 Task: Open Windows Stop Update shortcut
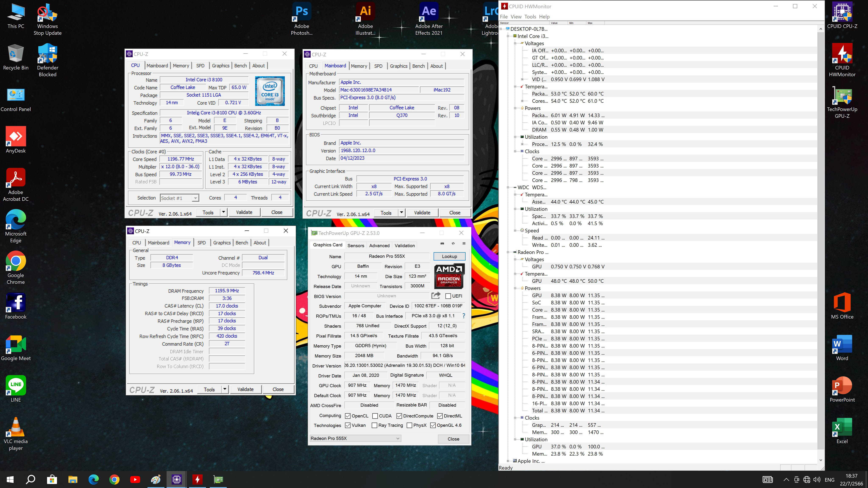pyautogui.click(x=47, y=19)
